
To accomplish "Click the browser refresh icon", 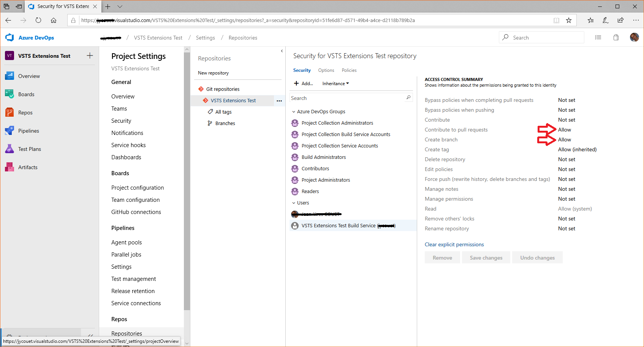I will click(38, 20).
